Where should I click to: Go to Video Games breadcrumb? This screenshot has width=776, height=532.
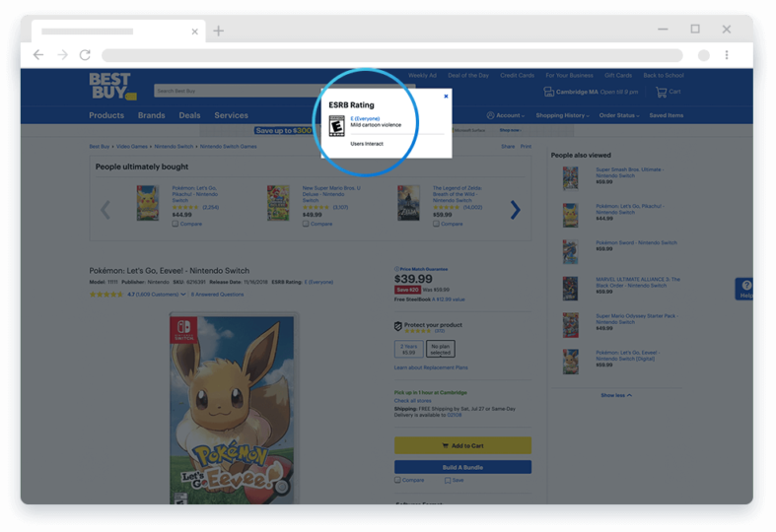pos(132,147)
